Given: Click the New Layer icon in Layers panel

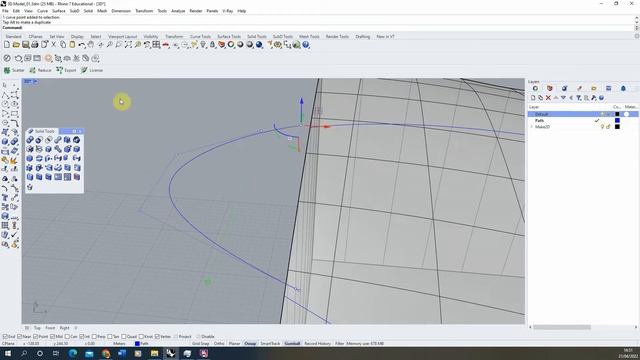Looking at the screenshot, I should [533, 98].
